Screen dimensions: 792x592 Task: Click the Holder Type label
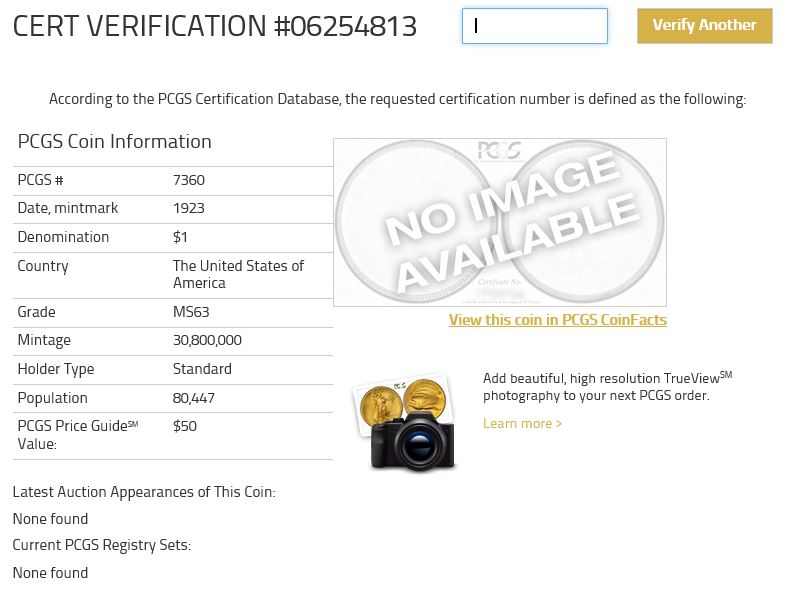56,369
